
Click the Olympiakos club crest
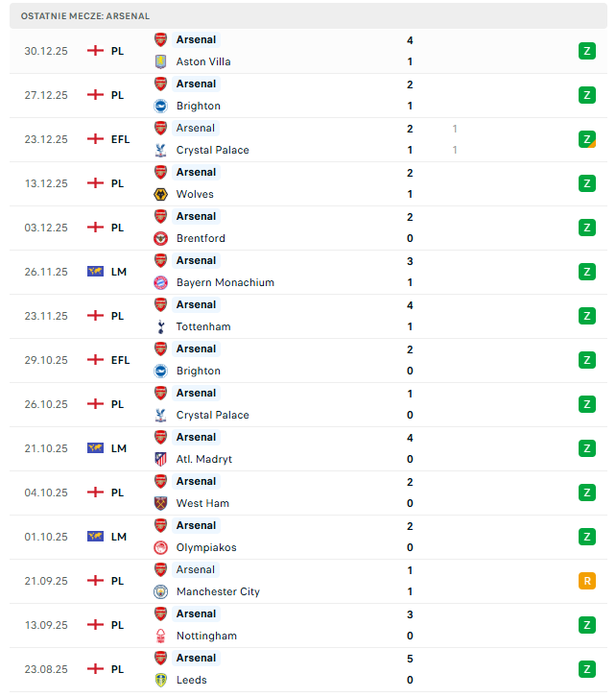coord(161,547)
